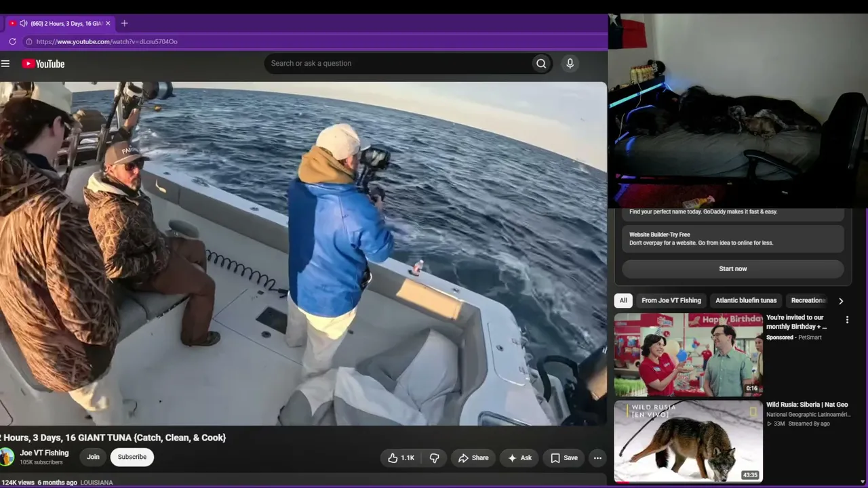Save the video to a playlist
The image size is (868, 488).
click(564, 458)
